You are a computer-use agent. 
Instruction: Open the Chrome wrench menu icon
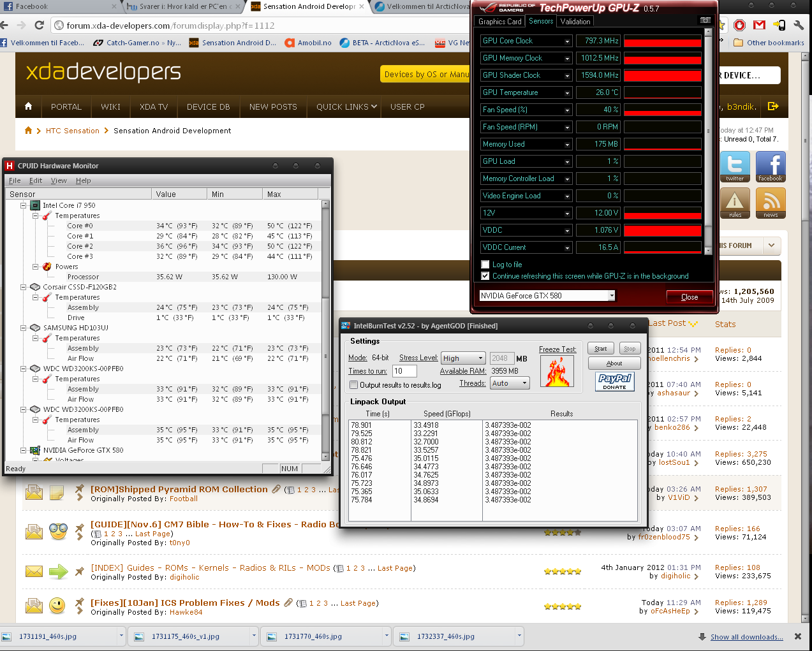click(799, 25)
